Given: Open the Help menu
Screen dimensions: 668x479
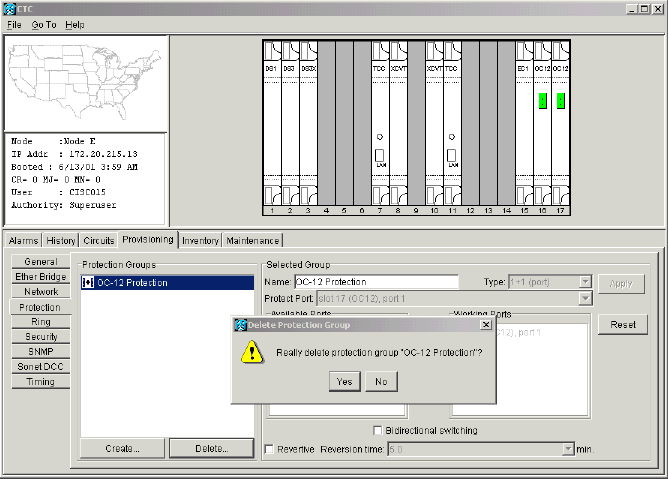Looking at the screenshot, I should click(75, 25).
